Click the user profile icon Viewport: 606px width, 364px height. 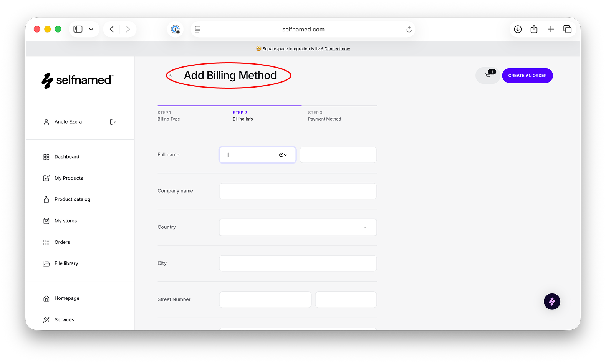[x=46, y=122]
